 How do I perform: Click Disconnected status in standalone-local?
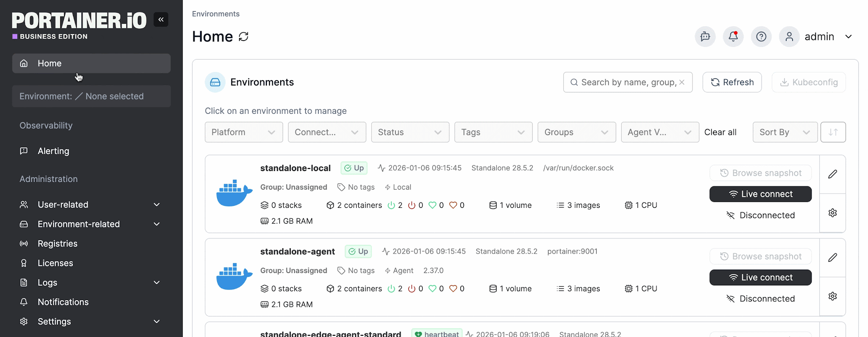(760, 215)
